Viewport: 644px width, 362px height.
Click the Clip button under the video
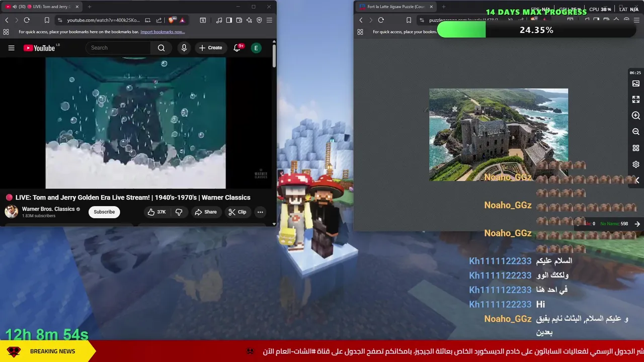(237, 212)
